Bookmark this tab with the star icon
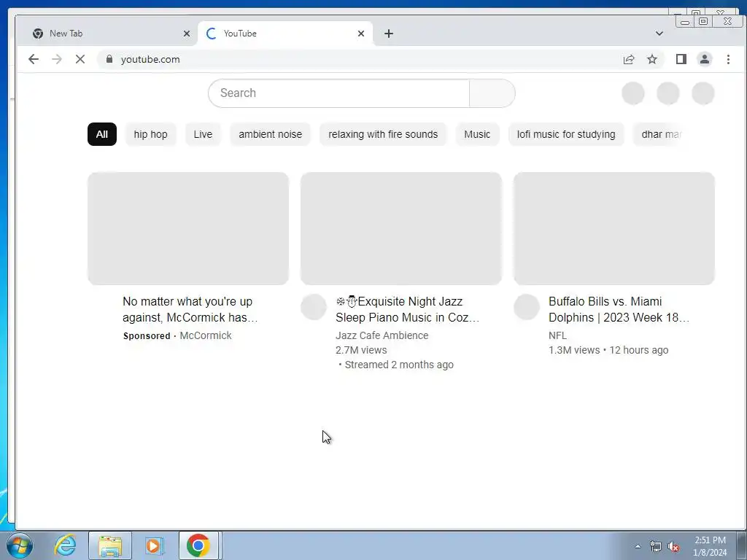This screenshot has height=560, width=747. (652, 59)
